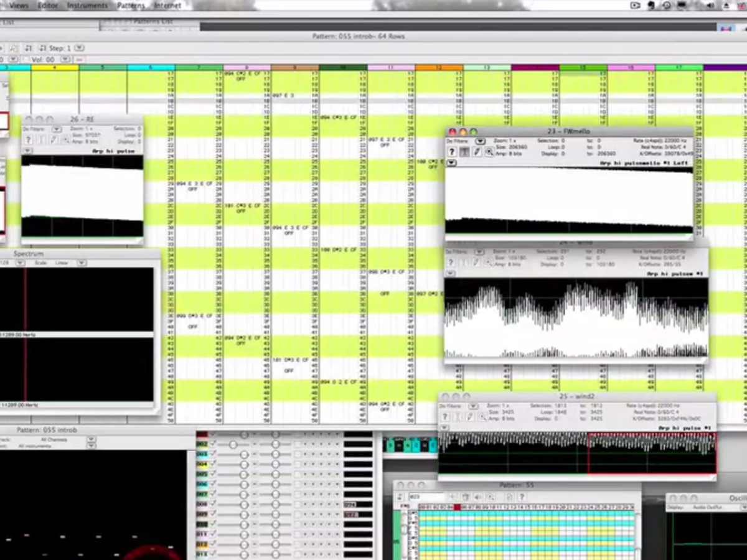
Task: Open the Step dropdown in the editor toolbar
Action: click(x=80, y=48)
